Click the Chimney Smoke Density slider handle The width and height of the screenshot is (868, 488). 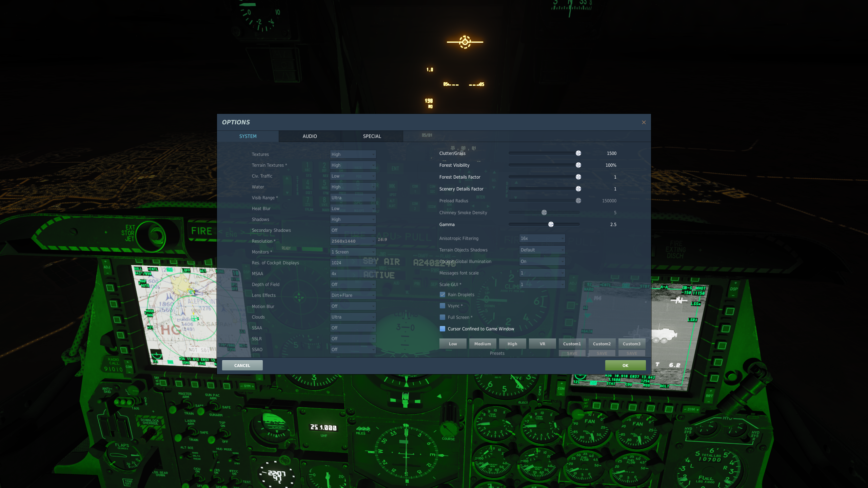tap(544, 212)
